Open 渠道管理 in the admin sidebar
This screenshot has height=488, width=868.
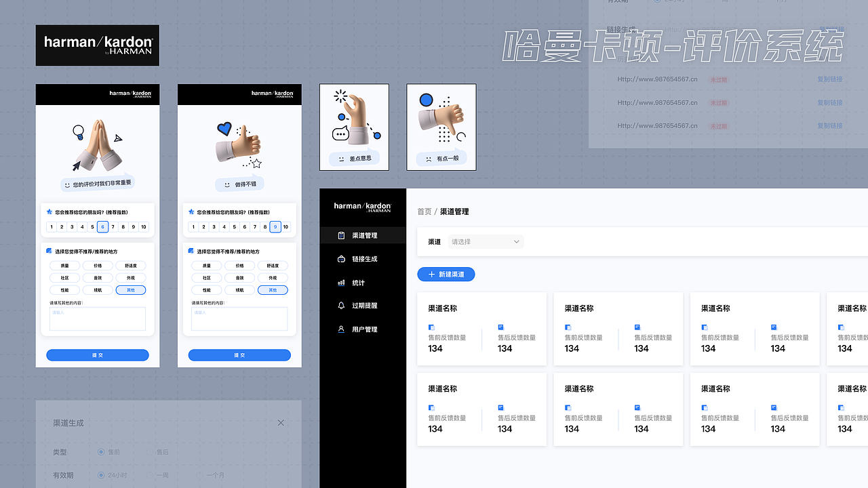tap(363, 235)
